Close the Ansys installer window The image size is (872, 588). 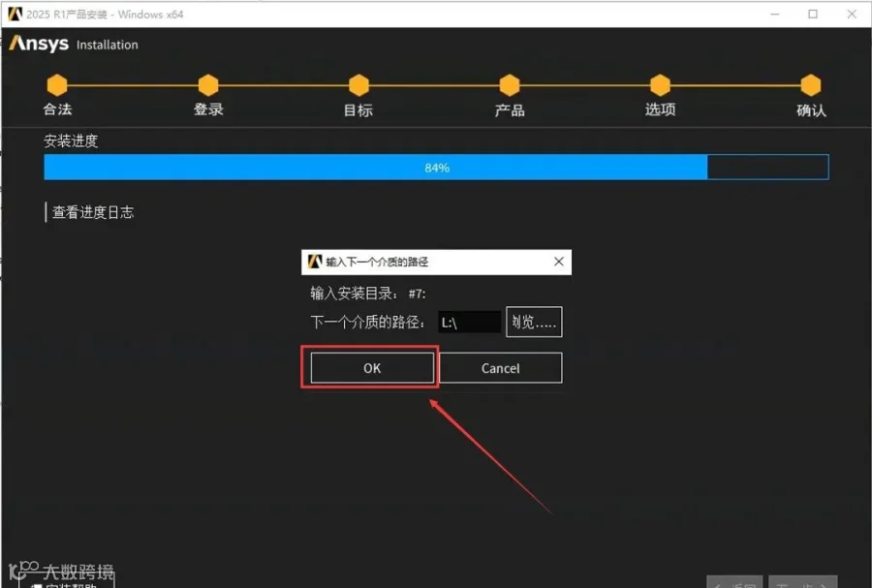tap(852, 14)
